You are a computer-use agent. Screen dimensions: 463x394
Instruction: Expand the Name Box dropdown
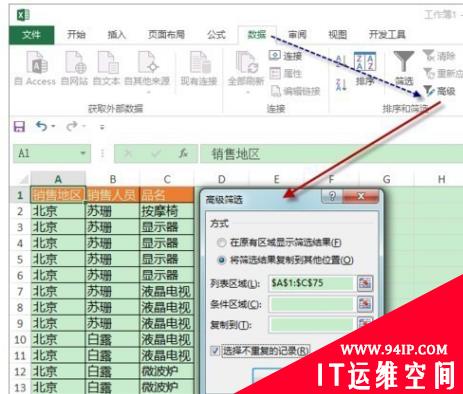(x=83, y=154)
